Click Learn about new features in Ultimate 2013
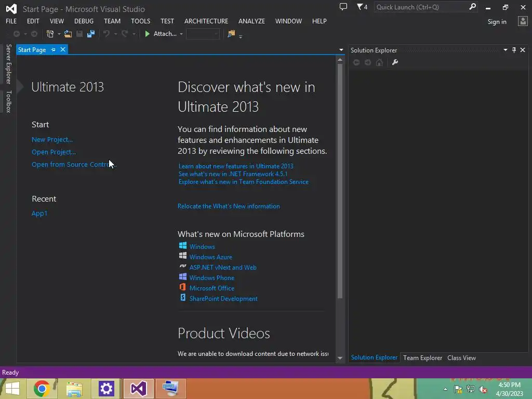532x399 pixels. pos(236,166)
